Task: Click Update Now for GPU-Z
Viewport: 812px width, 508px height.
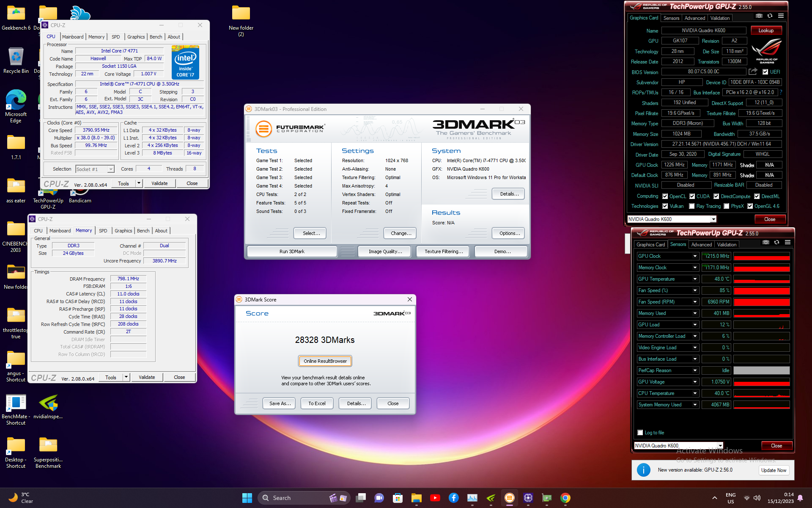Action: 774,470
